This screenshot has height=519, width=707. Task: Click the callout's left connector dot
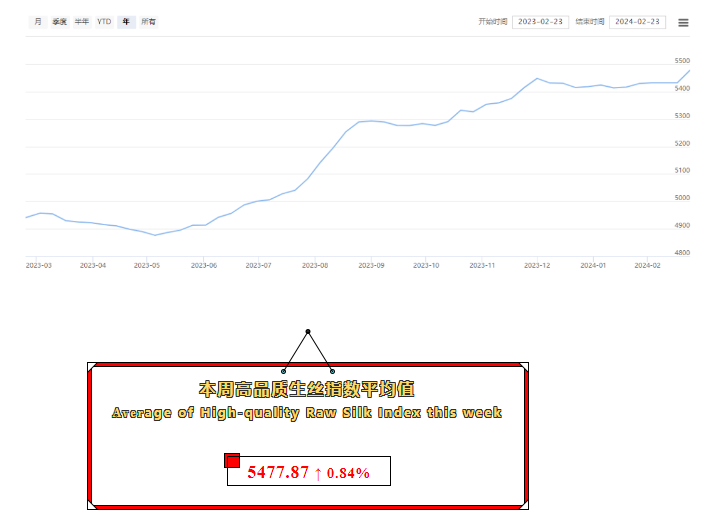coord(284,371)
